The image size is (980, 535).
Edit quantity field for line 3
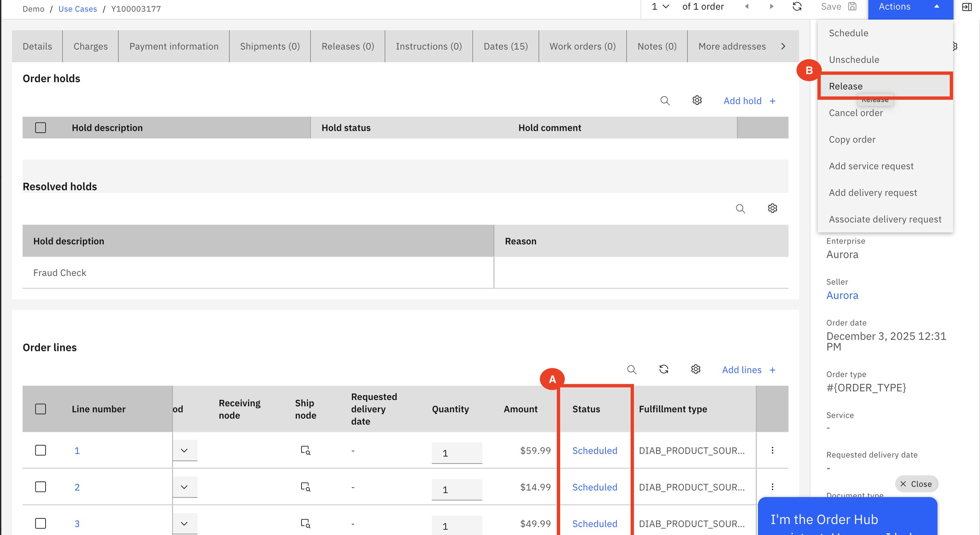tap(457, 526)
